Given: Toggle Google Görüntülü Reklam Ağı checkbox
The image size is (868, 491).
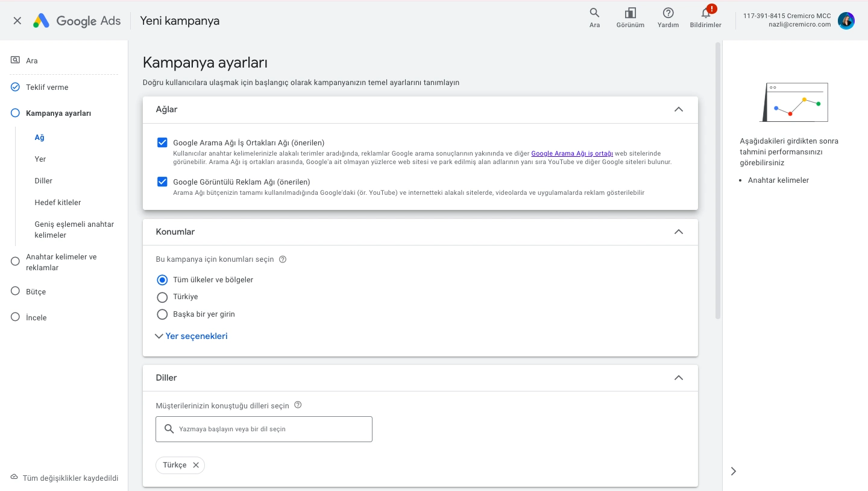Looking at the screenshot, I should [162, 182].
